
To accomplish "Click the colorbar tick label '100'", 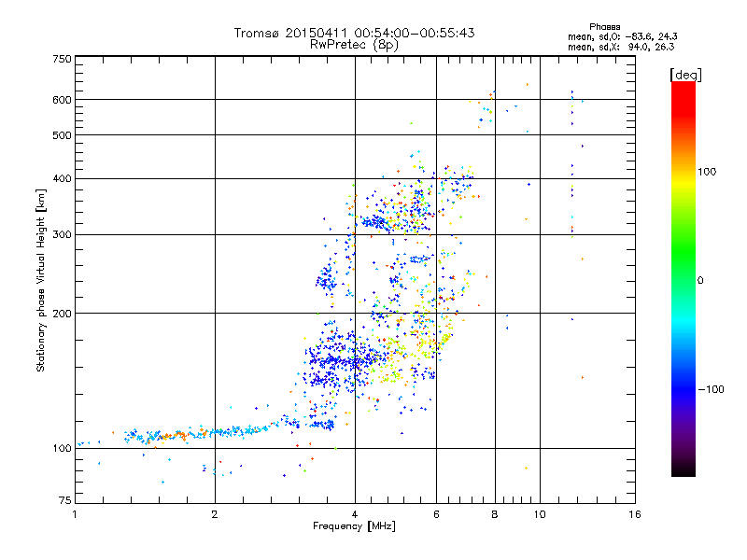I will 707,172.
